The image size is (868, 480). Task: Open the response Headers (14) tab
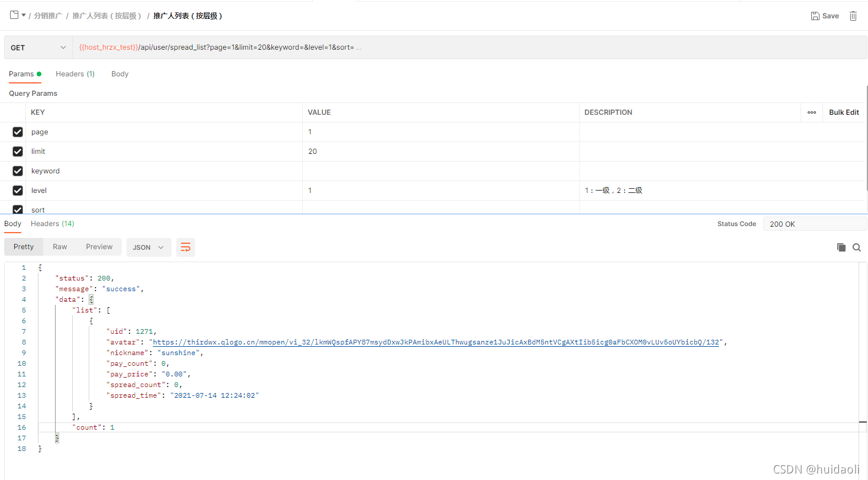(53, 224)
